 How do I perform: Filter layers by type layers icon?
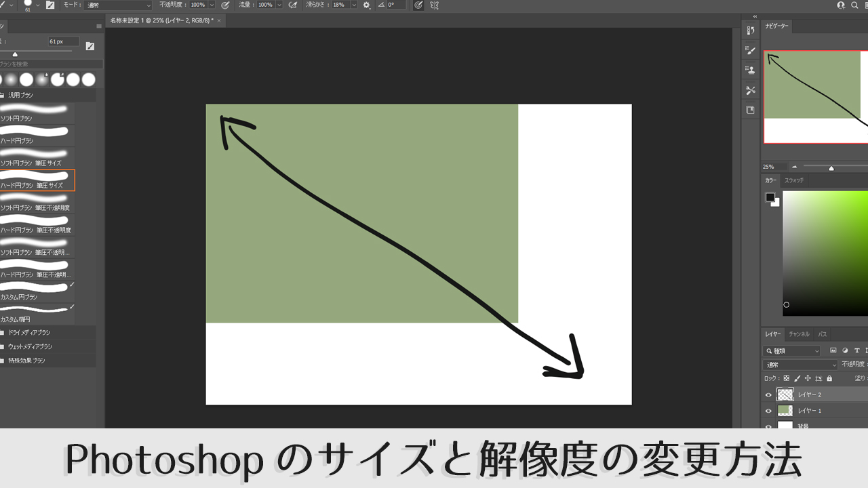point(858,351)
